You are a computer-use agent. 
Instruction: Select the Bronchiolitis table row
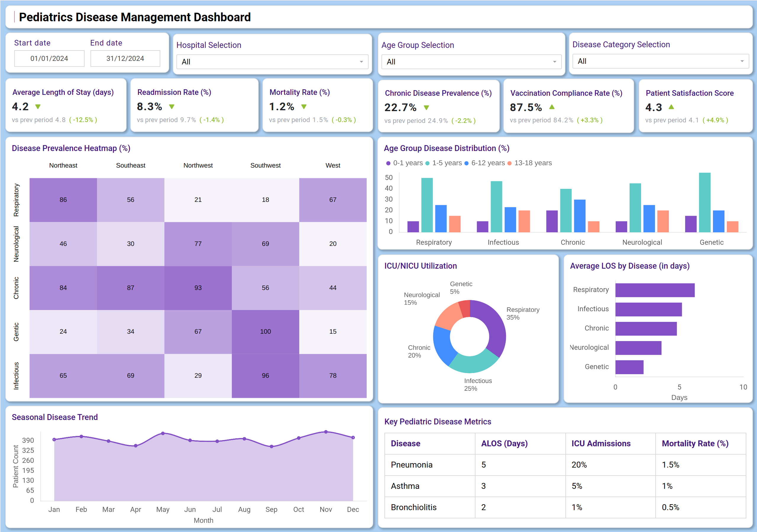pos(565,507)
